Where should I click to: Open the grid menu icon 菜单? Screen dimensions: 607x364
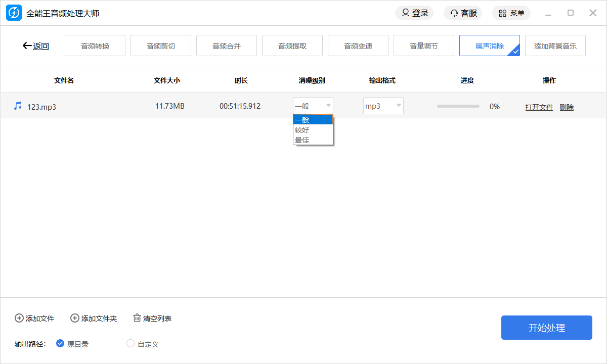(502, 13)
